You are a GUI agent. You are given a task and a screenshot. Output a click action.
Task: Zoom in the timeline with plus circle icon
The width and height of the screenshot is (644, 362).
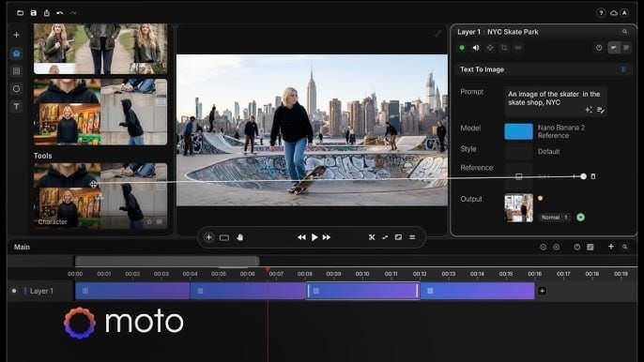pos(556,247)
